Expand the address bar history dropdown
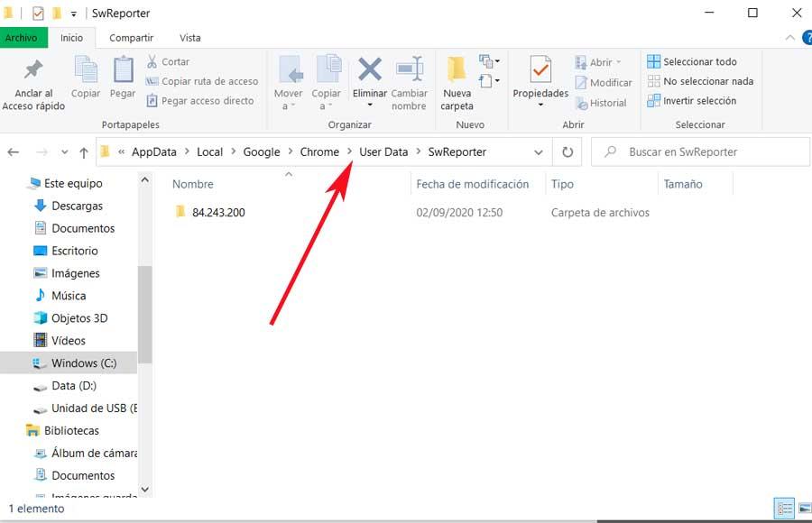The image size is (812, 523). [x=539, y=152]
